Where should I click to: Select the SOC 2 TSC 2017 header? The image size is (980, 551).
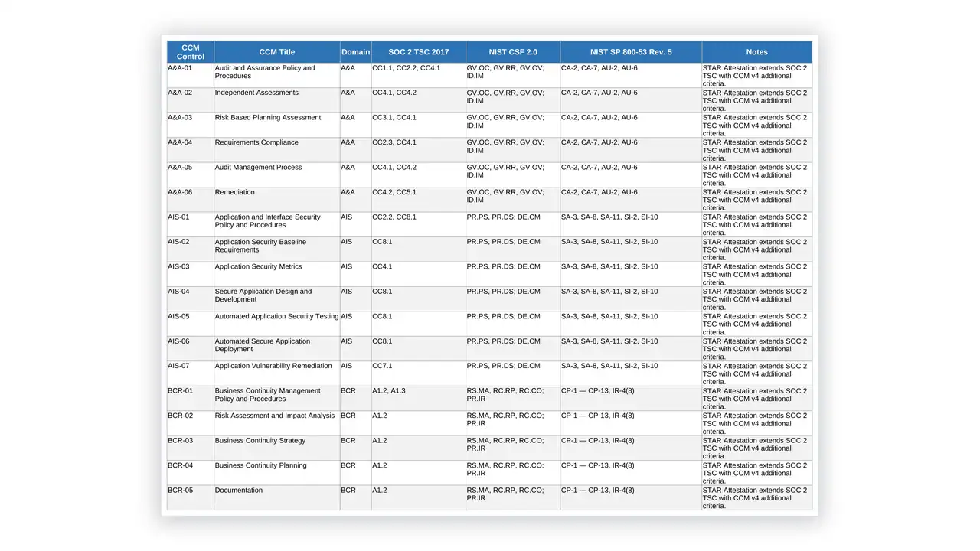click(419, 52)
